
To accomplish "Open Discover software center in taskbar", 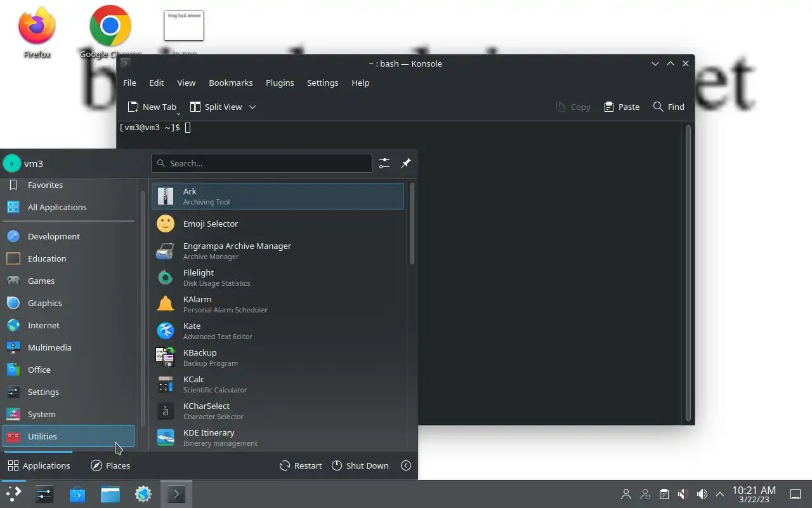I will [77, 494].
